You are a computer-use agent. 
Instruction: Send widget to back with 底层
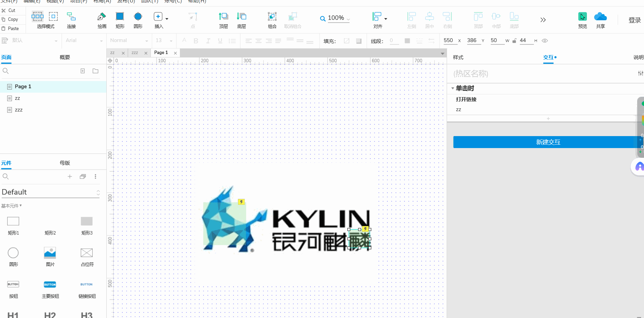pyautogui.click(x=241, y=16)
